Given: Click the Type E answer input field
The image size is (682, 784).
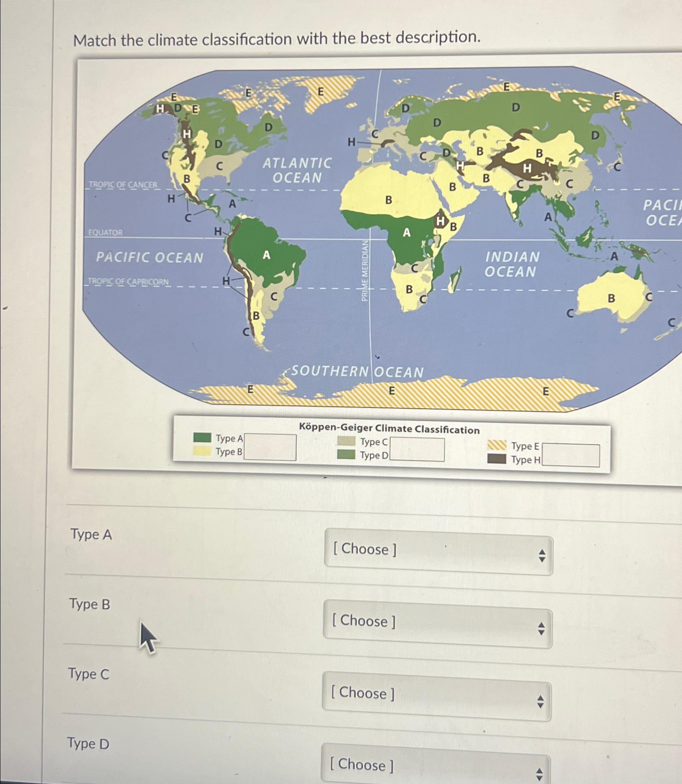Looking at the screenshot, I should (x=571, y=449).
